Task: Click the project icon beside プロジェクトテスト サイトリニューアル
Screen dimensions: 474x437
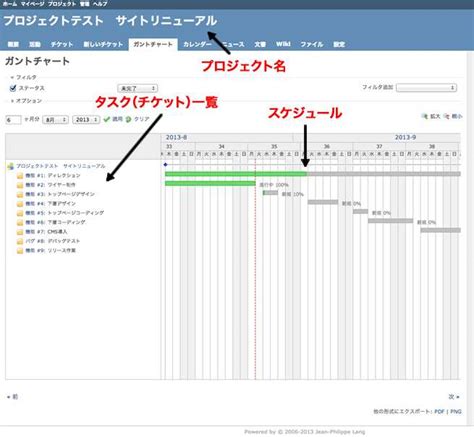Action: coord(10,166)
